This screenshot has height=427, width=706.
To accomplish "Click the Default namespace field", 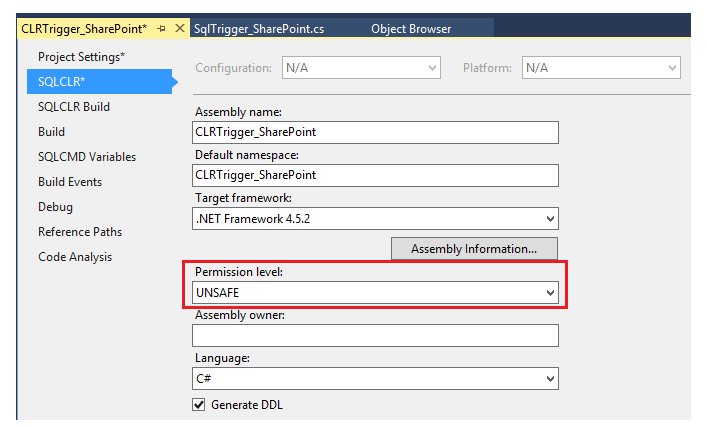I will [375, 175].
